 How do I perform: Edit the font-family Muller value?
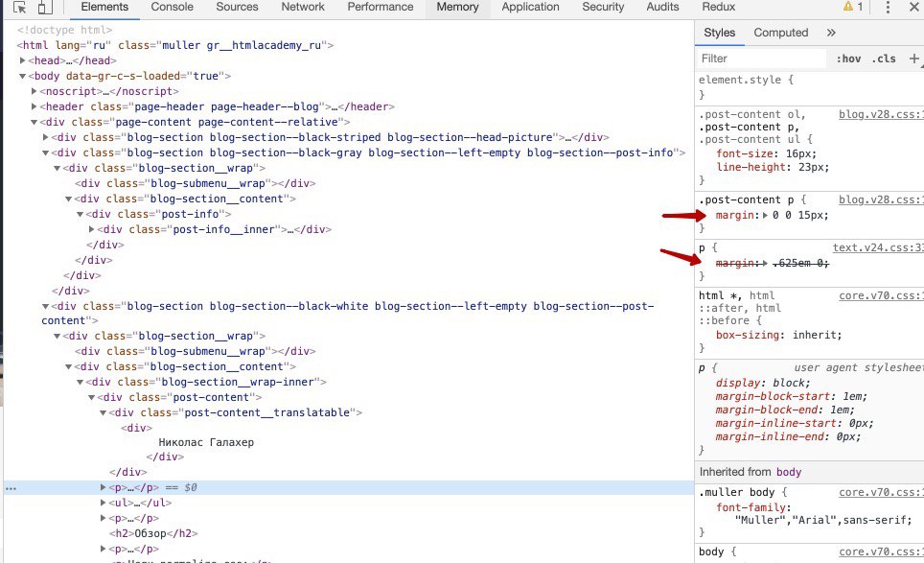pos(823,520)
